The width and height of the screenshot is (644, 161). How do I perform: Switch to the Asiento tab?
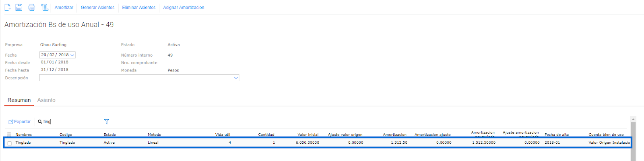[46, 100]
